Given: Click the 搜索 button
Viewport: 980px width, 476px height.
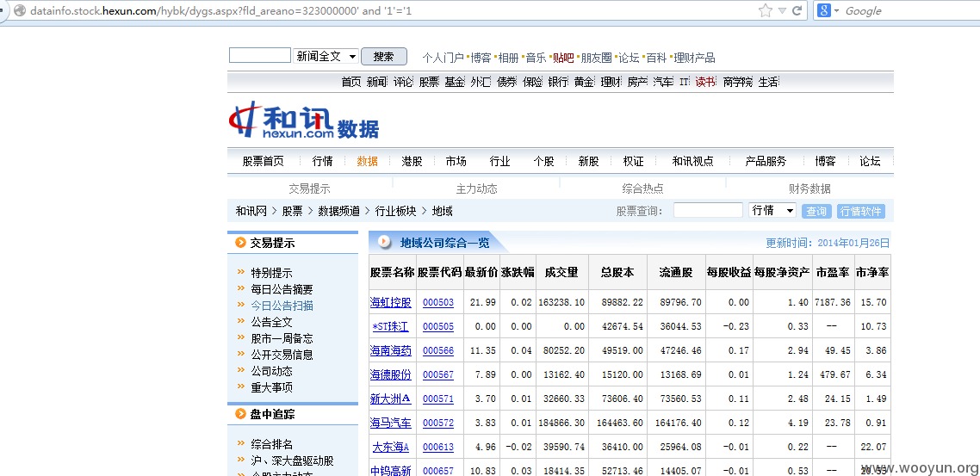Looking at the screenshot, I should 384,56.
